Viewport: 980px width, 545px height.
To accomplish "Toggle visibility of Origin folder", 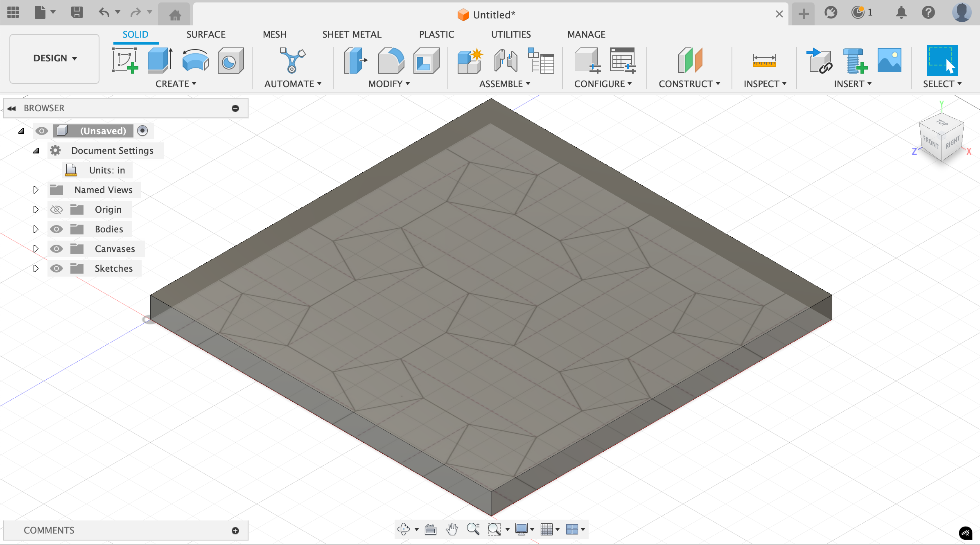I will pos(56,209).
